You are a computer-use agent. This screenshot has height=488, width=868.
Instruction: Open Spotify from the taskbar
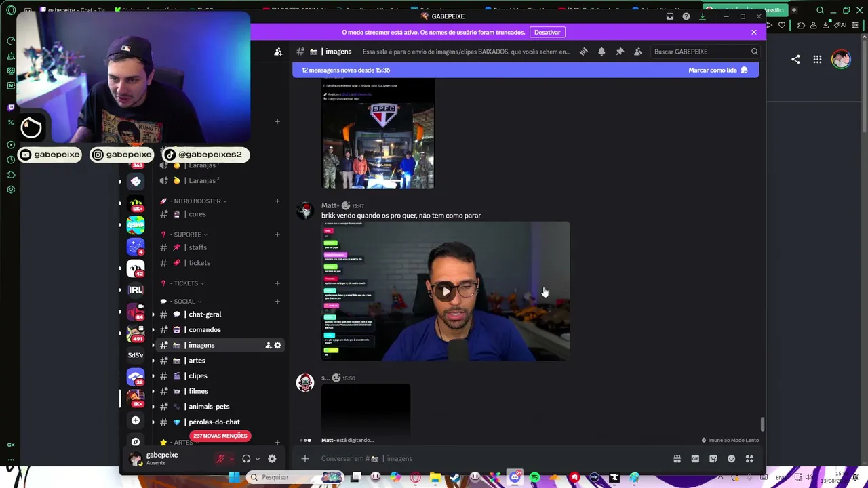coord(534,477)
